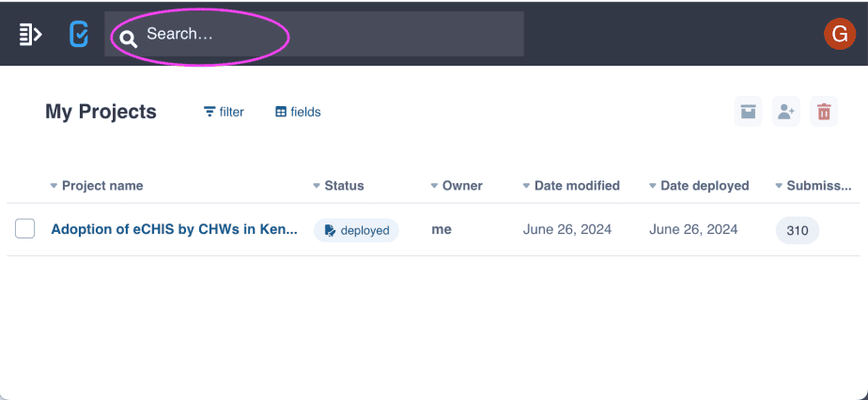Click the filter funnel icon
Screen dimensions: 868x400
point(209,112)
